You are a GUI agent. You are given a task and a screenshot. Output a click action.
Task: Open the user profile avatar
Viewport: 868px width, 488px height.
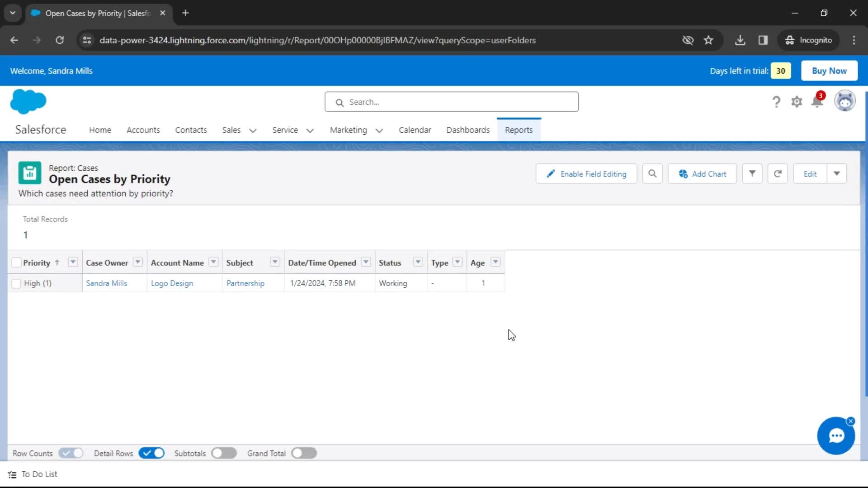click(x=844, y=101)
